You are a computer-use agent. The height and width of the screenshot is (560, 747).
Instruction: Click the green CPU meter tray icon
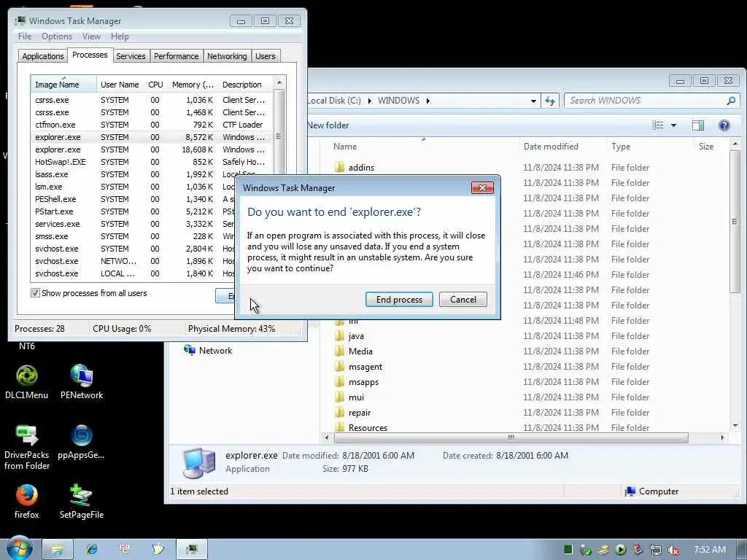pyautogui.click(x=568, y=550)
